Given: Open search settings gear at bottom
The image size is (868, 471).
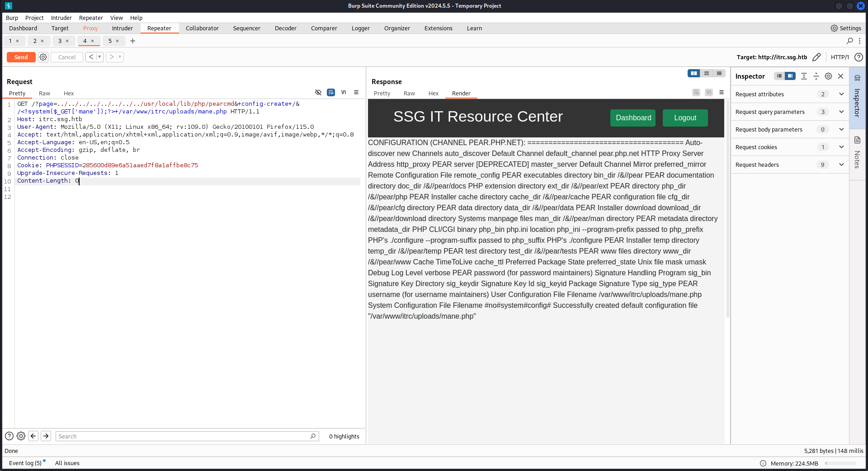Looking at the screenshot, I should (21, 436).
